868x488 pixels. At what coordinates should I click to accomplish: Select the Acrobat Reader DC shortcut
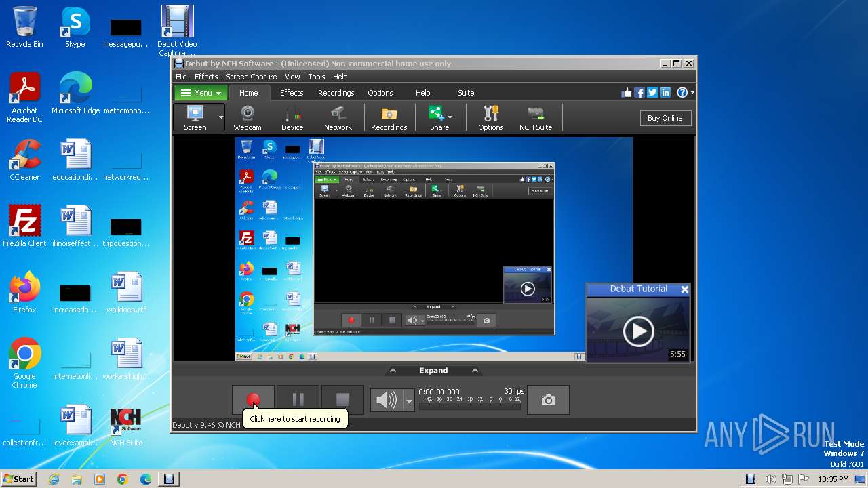24,98
